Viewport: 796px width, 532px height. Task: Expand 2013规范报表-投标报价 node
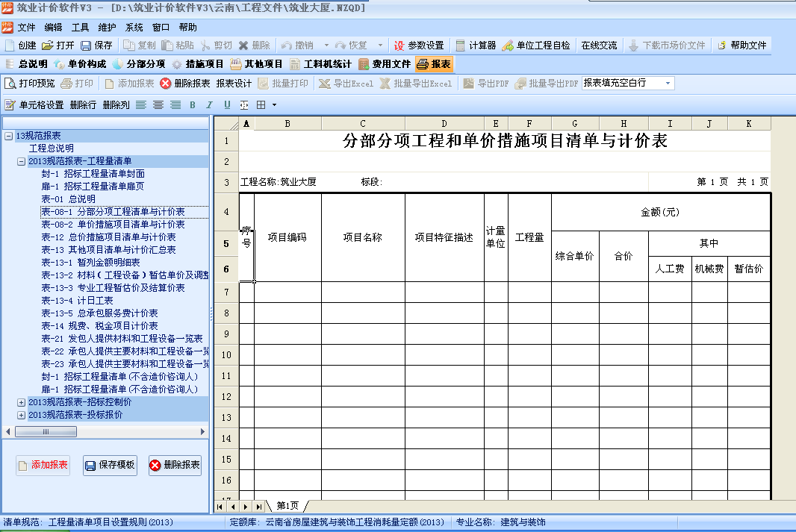(22, 415)
